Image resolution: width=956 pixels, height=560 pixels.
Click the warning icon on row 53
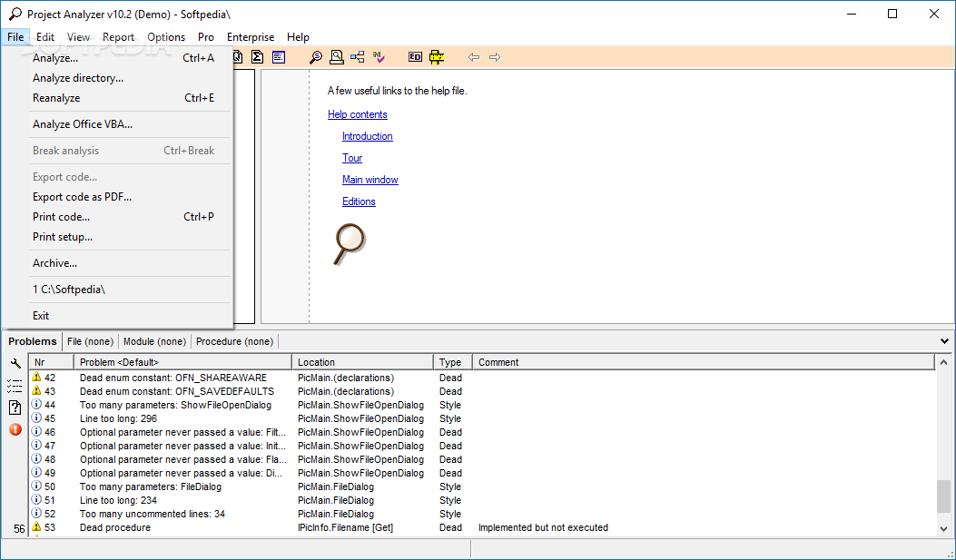point(36,527)
